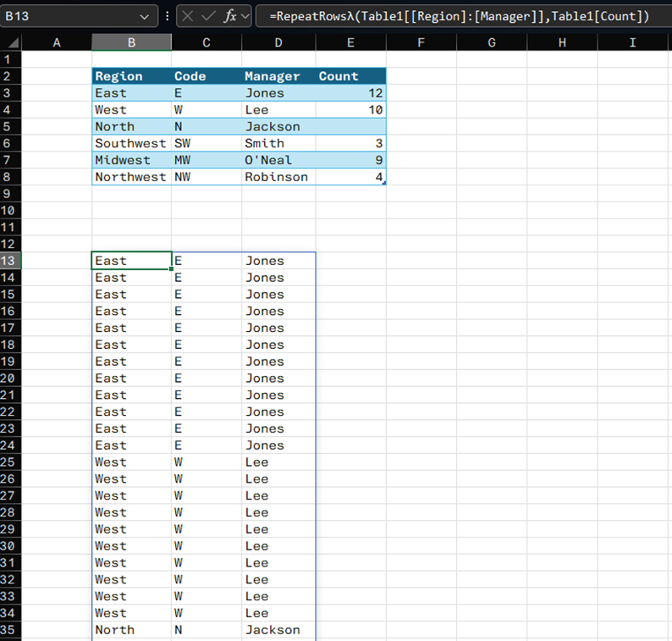Image resolution: width=672 pixels, height=641 pixels.
Task: Select column H header
Action: pos(562,42)
